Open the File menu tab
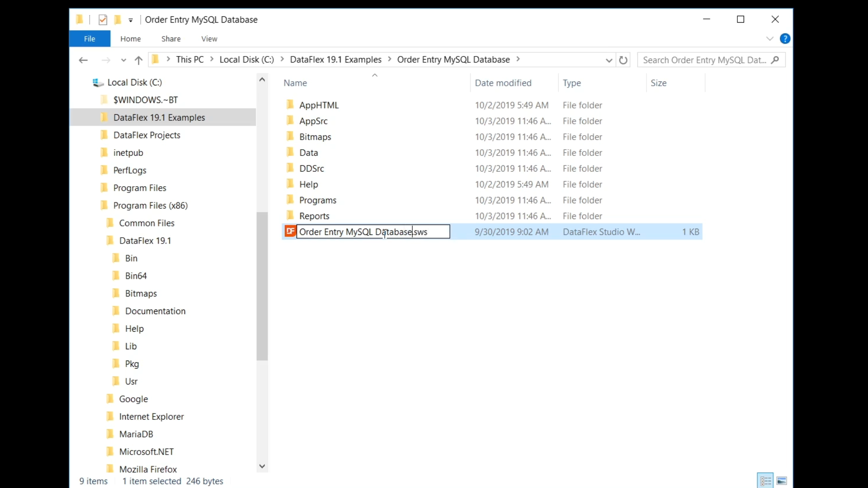This screenshot has width=868, height=488. [90, 39]
